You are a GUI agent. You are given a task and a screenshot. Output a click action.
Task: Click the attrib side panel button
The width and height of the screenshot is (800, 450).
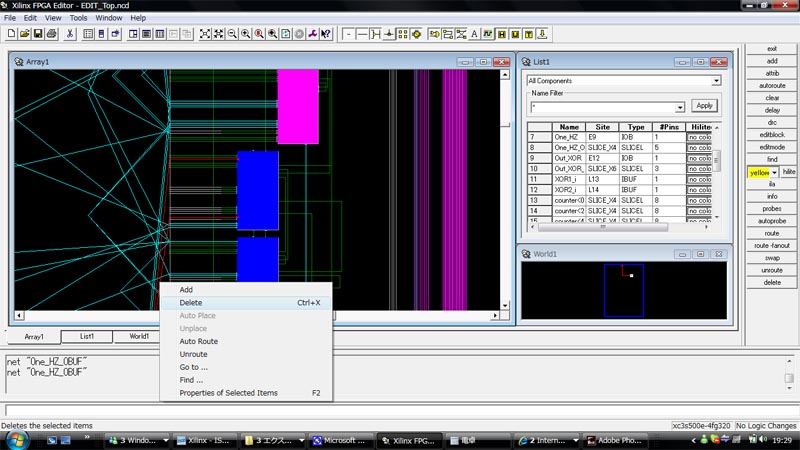coord(771,73)
